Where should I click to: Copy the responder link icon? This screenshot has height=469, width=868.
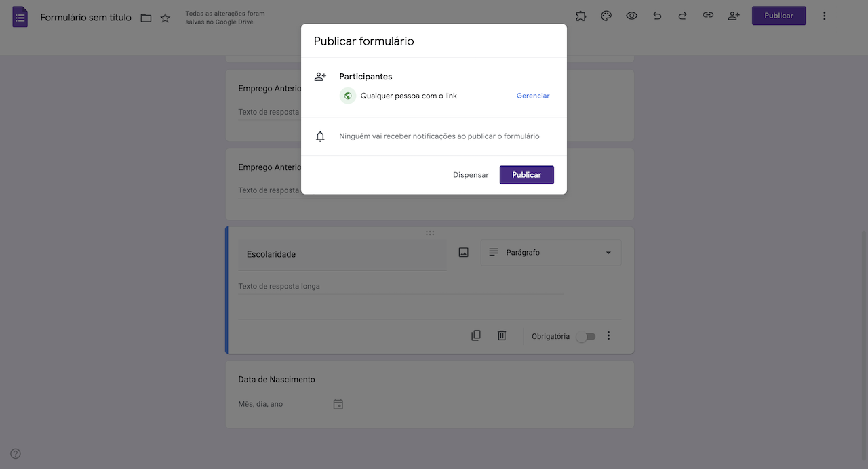click(708, 16)
